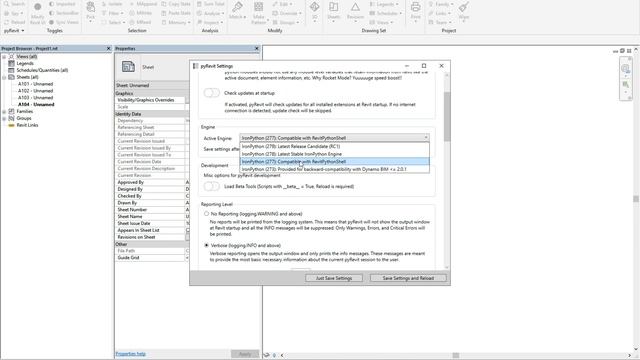Click the Print tool in the ribbon

416,11
